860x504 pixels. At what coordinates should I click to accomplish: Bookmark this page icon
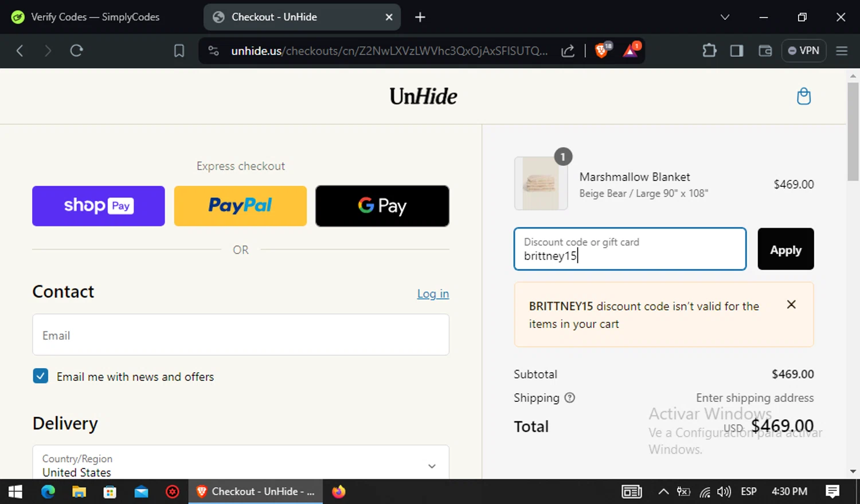coord(179,51)
